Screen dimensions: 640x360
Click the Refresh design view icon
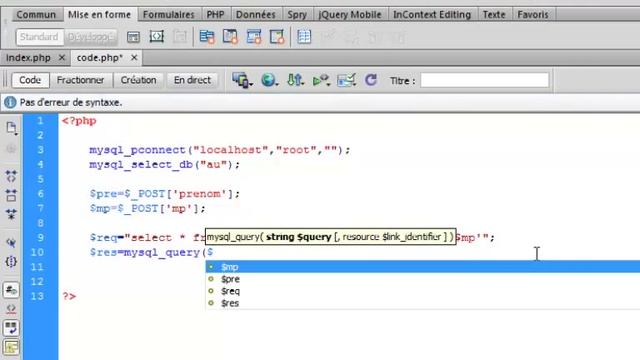(x=371, y=80)
